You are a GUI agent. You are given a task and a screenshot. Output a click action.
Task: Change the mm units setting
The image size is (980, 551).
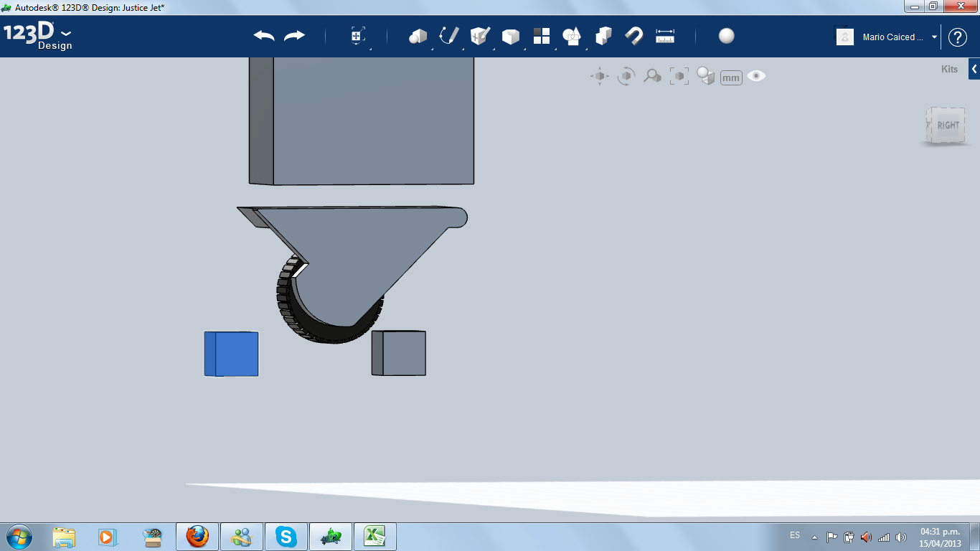[731, 77]
